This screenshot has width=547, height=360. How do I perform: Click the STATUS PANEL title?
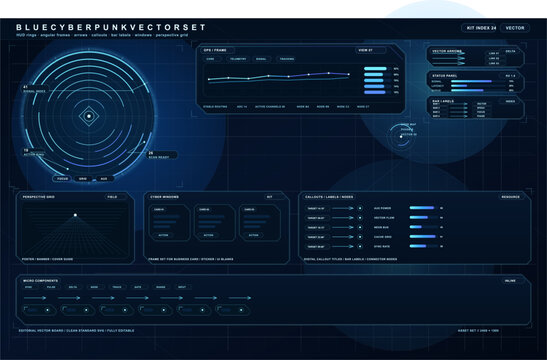point(444,76)
